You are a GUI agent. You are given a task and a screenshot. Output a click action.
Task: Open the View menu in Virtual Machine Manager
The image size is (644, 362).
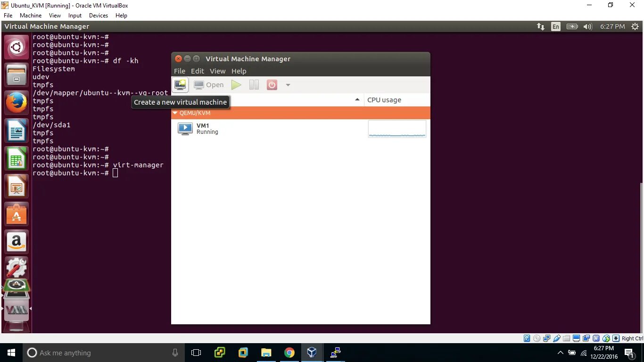pos(218,71)
